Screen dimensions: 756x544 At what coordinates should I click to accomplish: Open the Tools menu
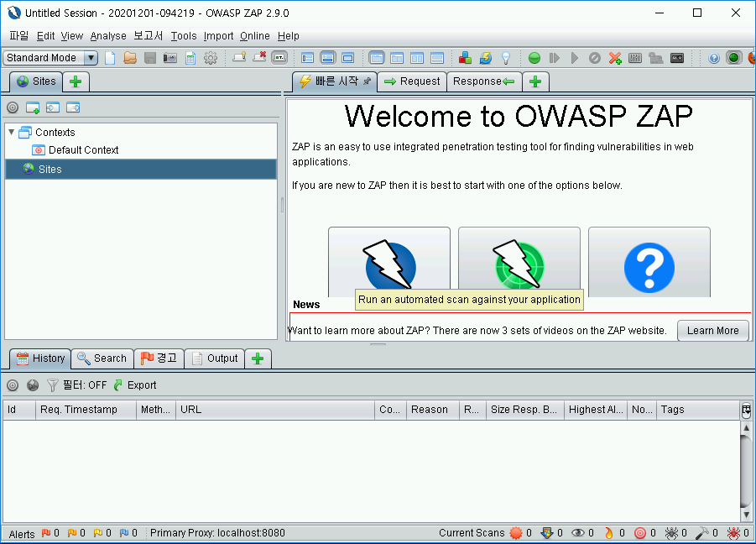(184, 36)
